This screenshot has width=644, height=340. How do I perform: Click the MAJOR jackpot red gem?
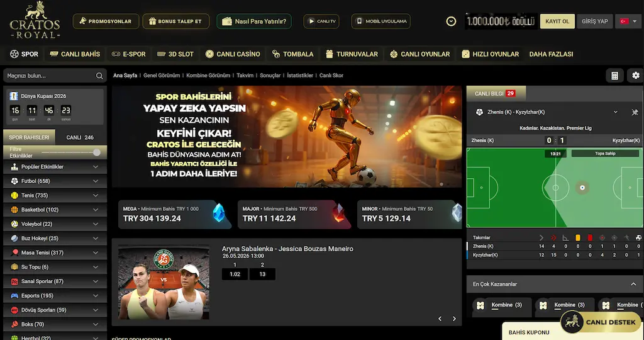pos(338,213)
